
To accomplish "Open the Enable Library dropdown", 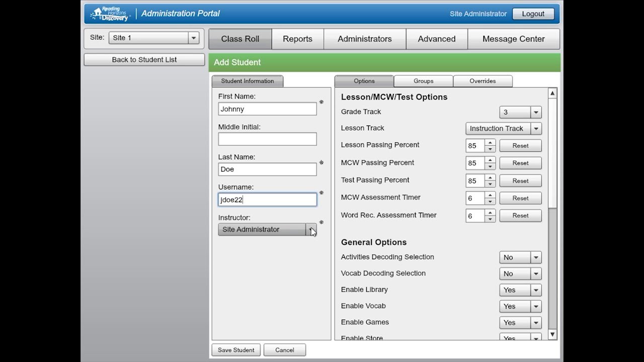I will [x=520, y=290].
